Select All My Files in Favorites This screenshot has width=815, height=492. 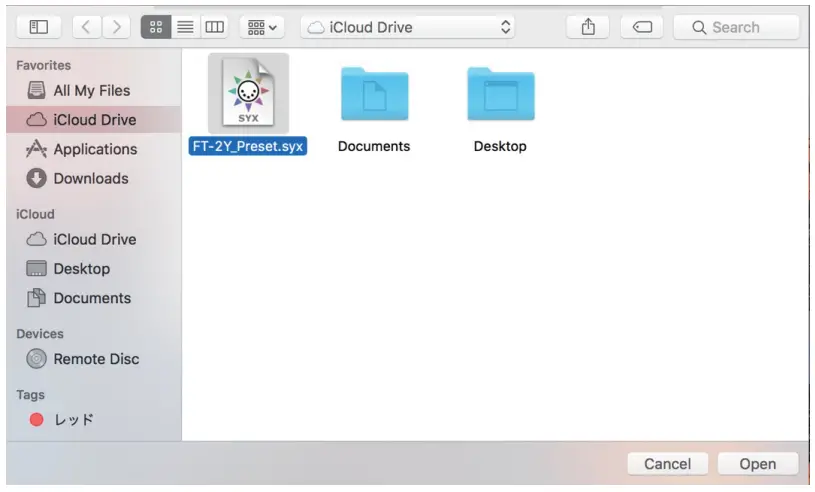[x=94, y=90]
